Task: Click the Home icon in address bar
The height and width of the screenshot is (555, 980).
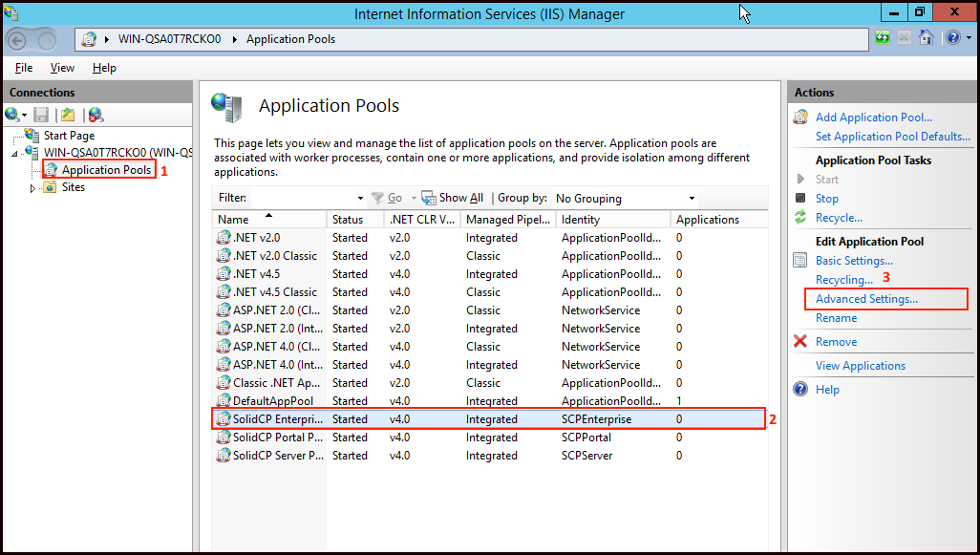Action: pyautogui.click(x=926, y=39)
